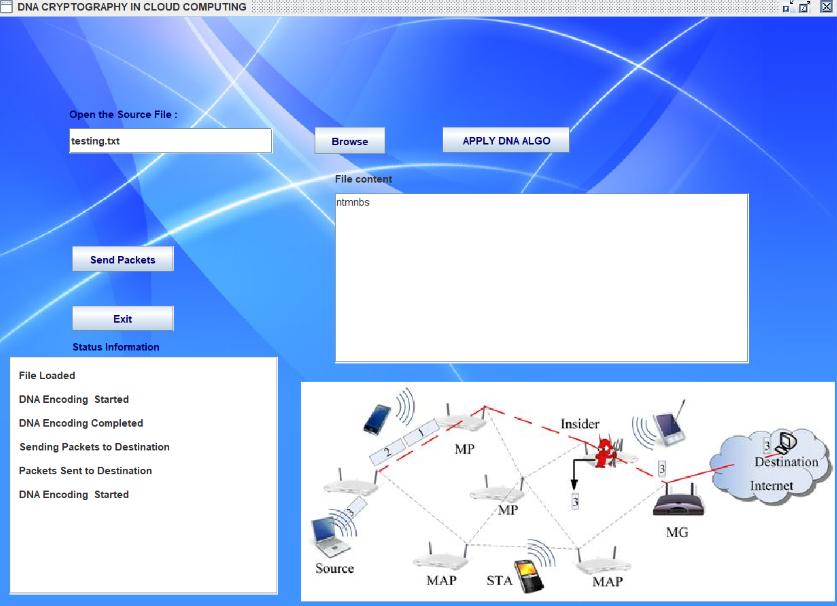Click the application window icon in title bar
837x606 pixels.
[7, 7]
